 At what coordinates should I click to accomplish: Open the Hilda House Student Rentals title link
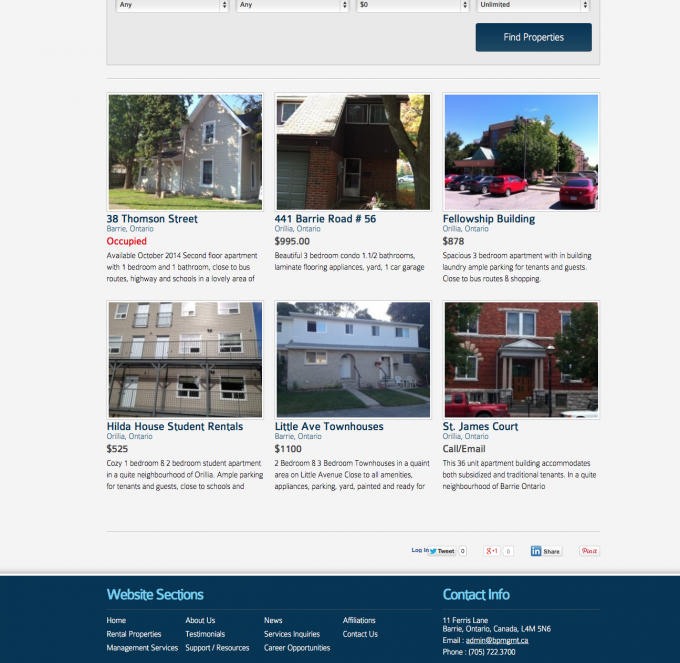point(175,427)
